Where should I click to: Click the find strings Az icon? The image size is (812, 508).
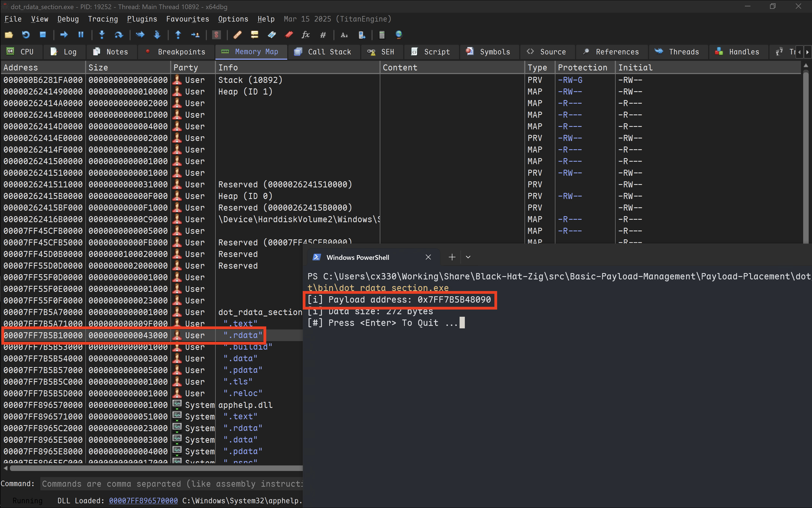coord(344,35)
